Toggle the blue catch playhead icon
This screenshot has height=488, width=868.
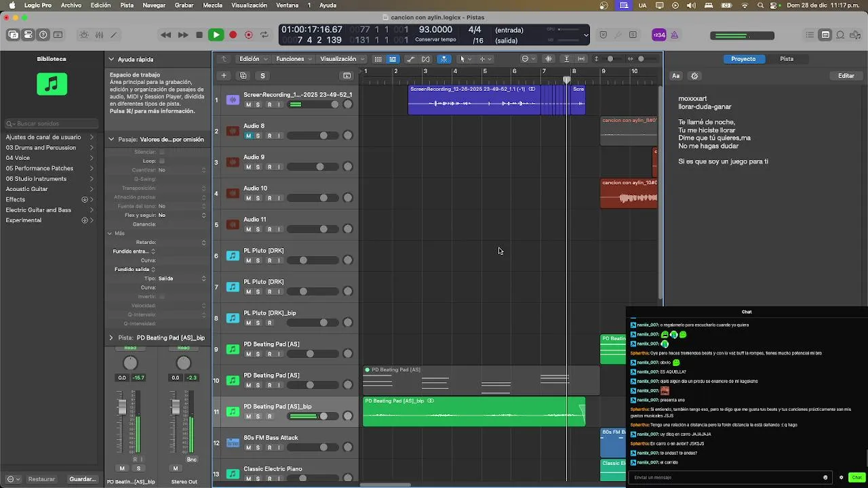tap(444, 59)
